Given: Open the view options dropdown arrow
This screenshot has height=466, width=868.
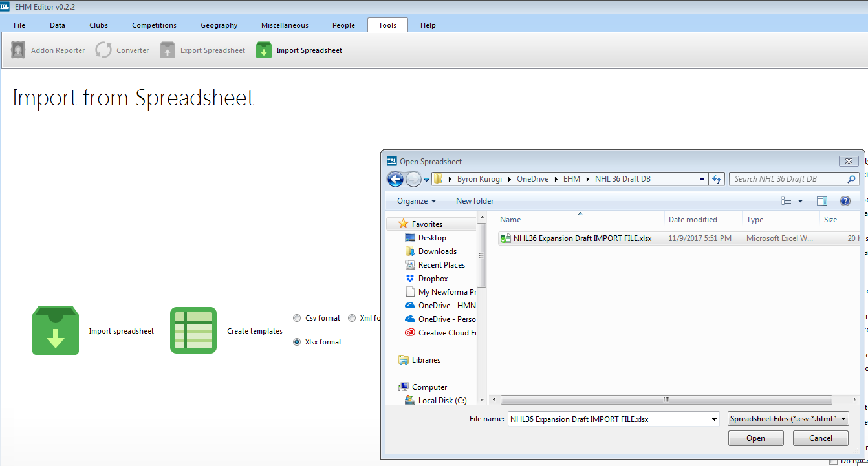Looking at the screenshot, I should [x=800, y=201].
